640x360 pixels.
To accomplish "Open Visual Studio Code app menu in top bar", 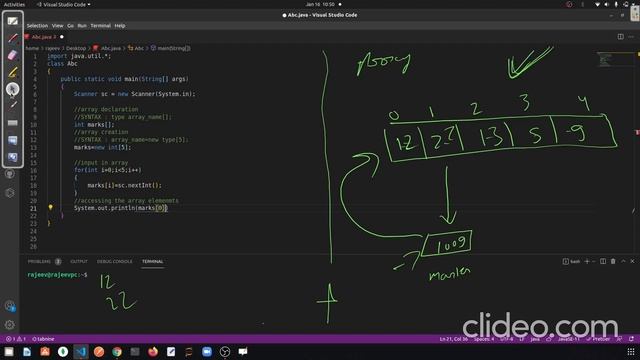I will [x=64, y=4].
